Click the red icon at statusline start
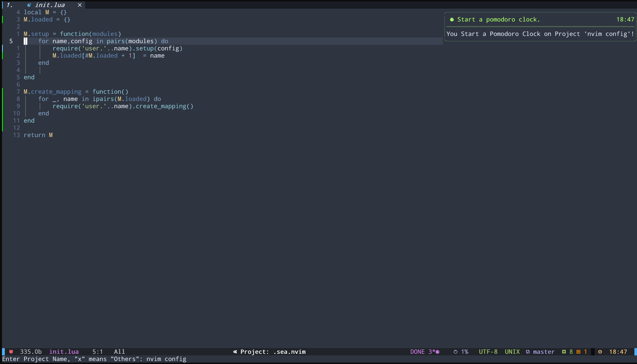637x364 pixels. click(11, 352)
